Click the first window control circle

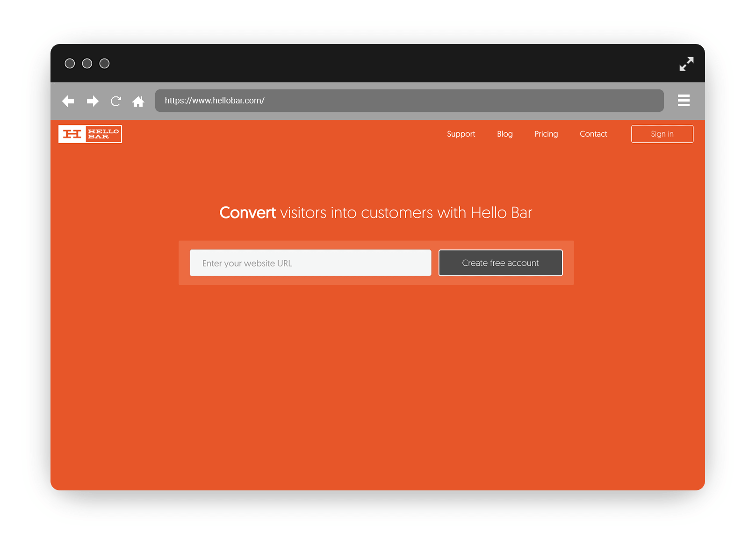pos(70,64)
